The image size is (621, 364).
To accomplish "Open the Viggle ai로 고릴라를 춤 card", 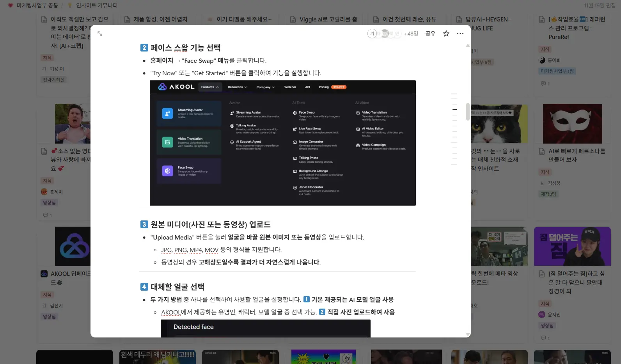I will click(328, 19).
